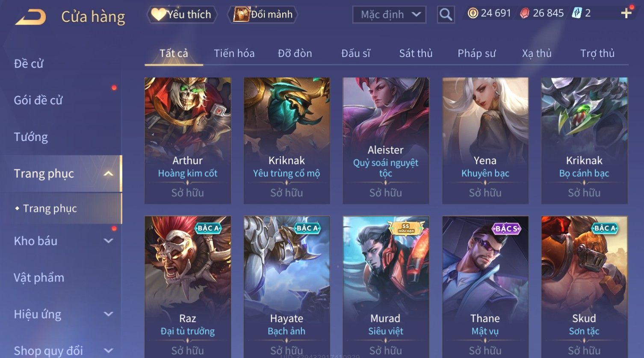Expand the Kho báu sidebar section

click(109, 241)
